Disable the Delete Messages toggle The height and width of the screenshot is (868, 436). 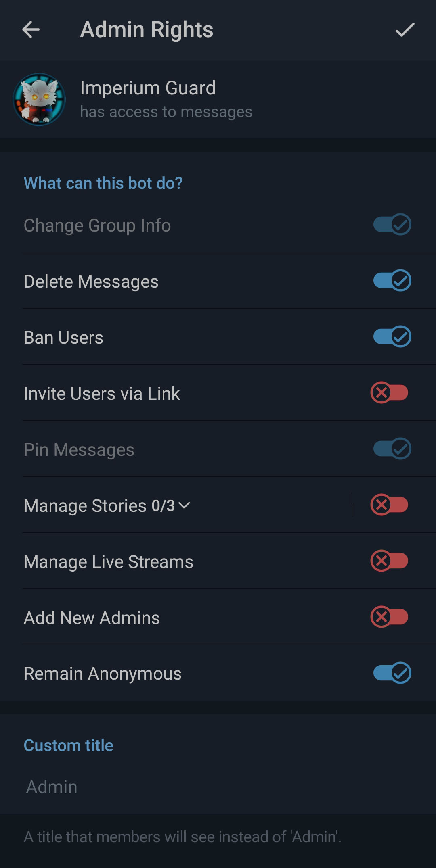[x=392, y=281]
